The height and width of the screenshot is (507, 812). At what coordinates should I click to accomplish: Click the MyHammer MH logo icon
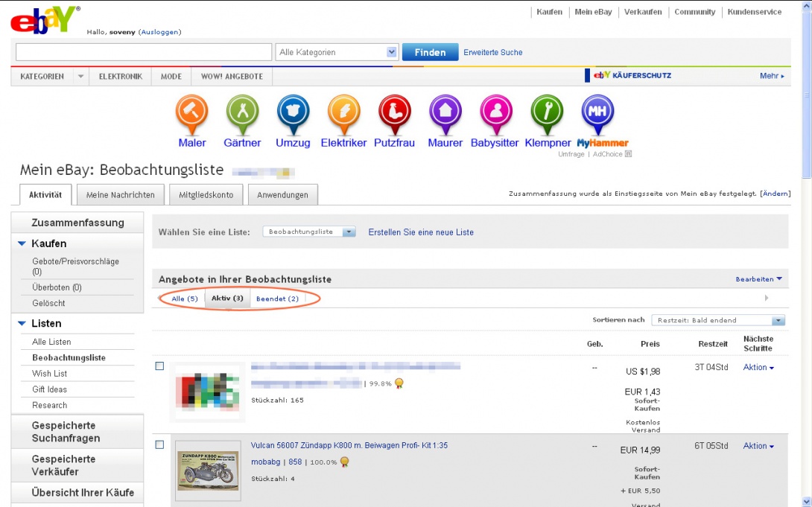pos(597,112)
